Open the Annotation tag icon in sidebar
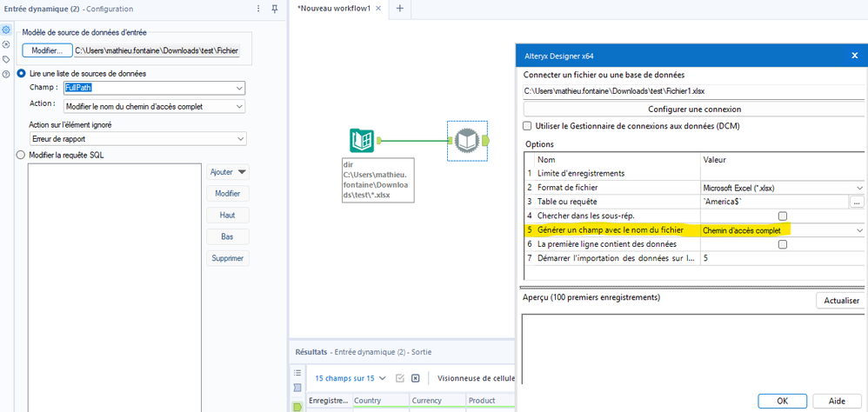This screenshot has width=868, height=412. [7, 58]
